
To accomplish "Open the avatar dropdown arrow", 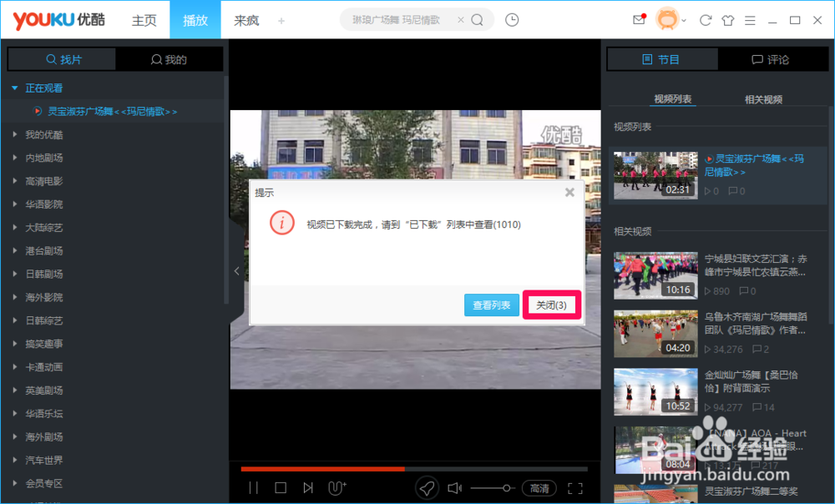I will tap(684, 21).
